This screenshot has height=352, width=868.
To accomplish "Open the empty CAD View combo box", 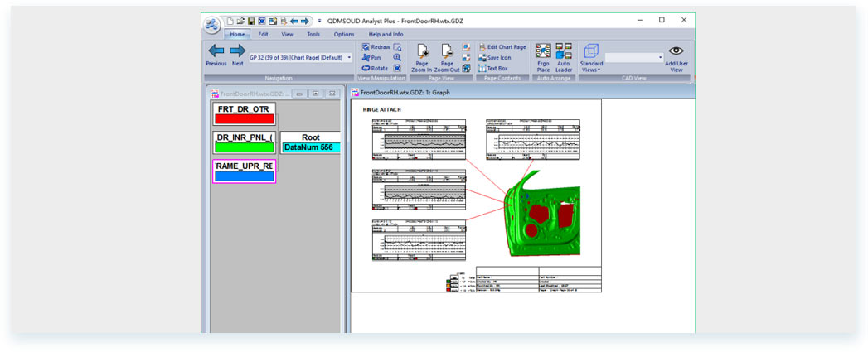I will [x=634, y=57].
